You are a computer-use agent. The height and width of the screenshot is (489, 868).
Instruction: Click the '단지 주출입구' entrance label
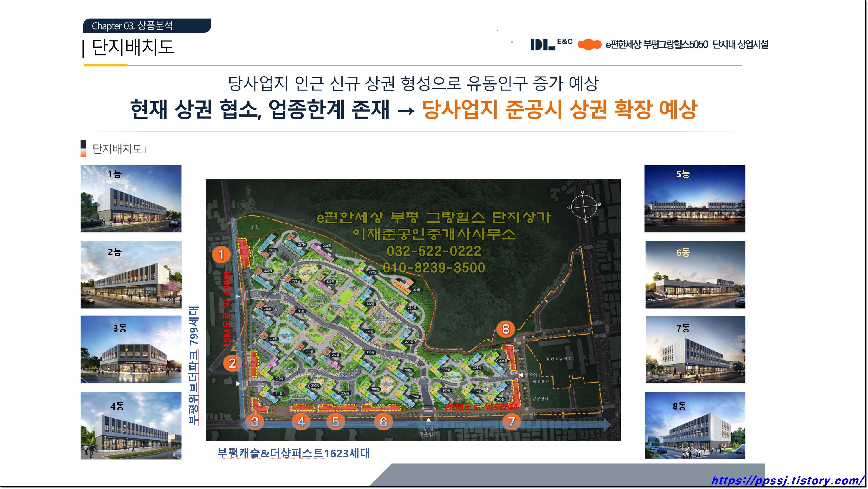click(428, 432)
